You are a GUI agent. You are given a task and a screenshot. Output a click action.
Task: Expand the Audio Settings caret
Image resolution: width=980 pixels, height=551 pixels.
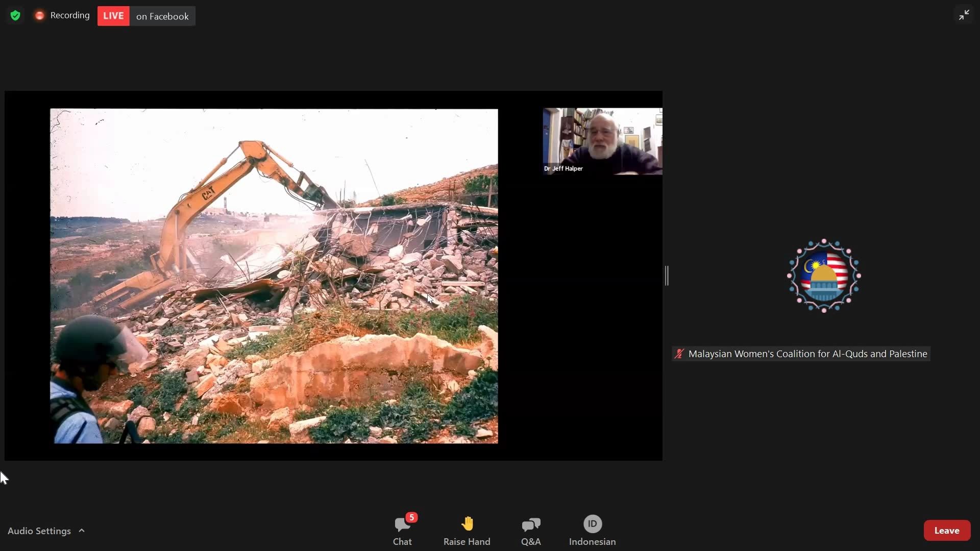pyautogui.click(x=82, y=531)
